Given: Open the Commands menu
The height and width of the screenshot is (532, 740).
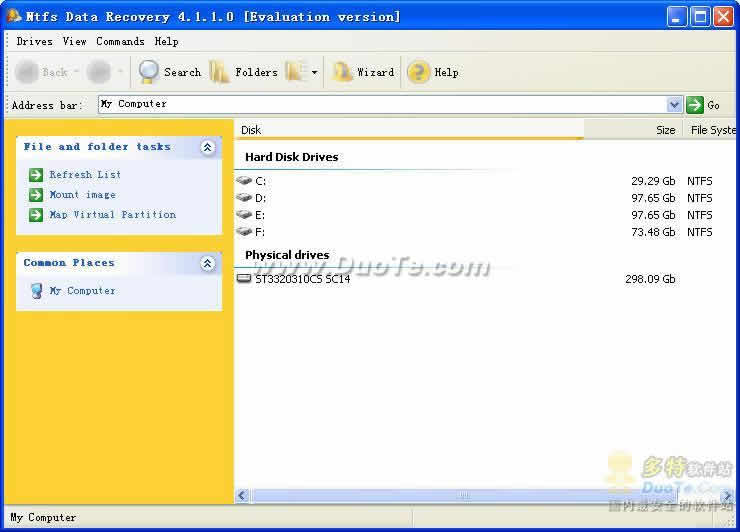Looking at the screenshot, I should (120, 42).
